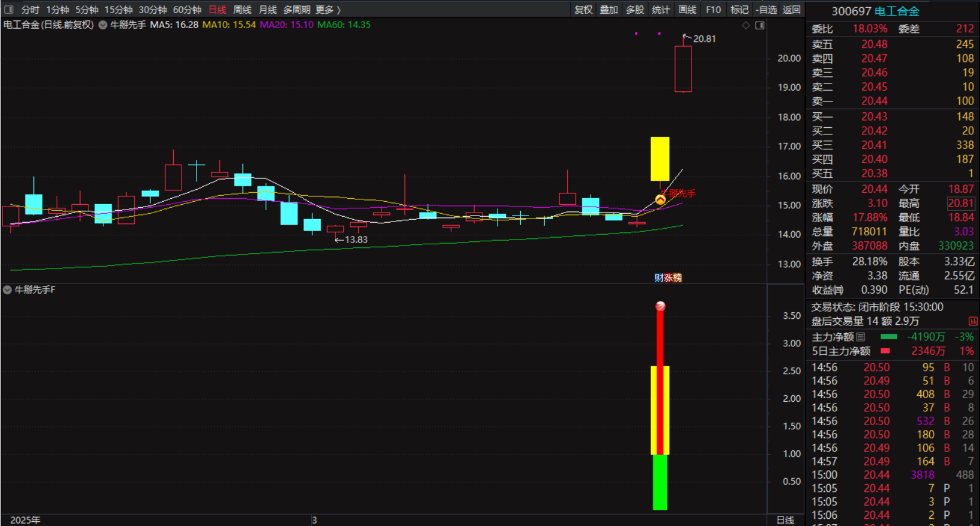Switch to the 周线 weekly chart tab

tap(242, 10)
